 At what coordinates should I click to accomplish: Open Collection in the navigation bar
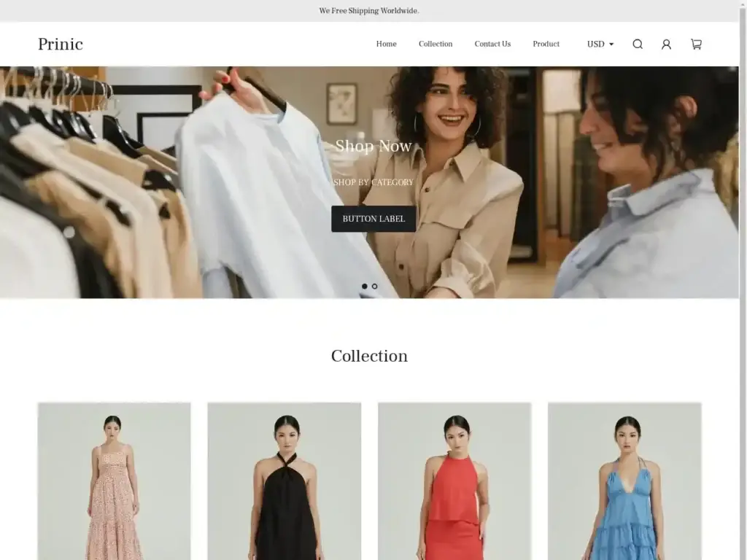click(x=436, y=44)
